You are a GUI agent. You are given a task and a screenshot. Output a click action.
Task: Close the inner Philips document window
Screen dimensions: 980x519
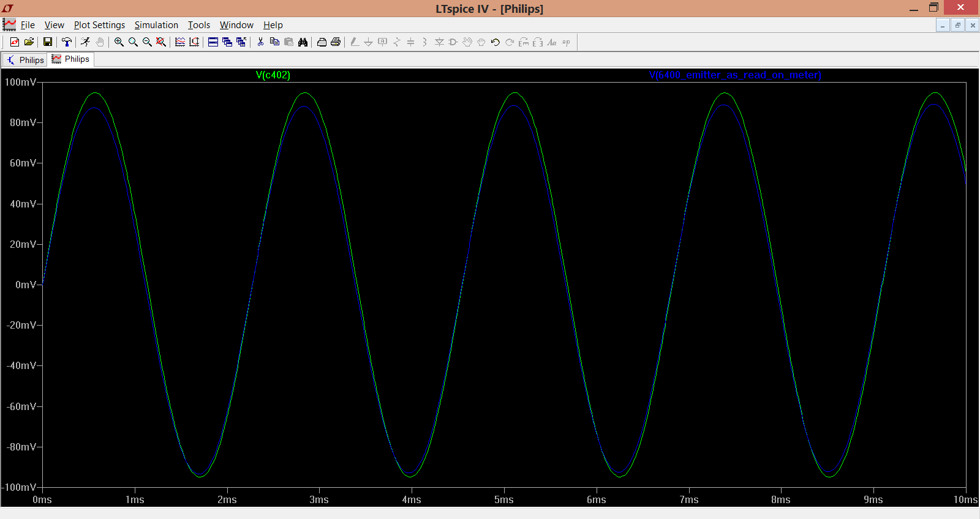[x=972, y=25]
